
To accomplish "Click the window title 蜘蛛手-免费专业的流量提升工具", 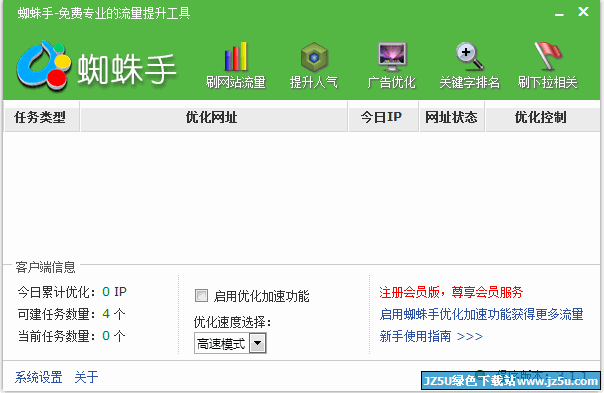I will click(104, 13).
